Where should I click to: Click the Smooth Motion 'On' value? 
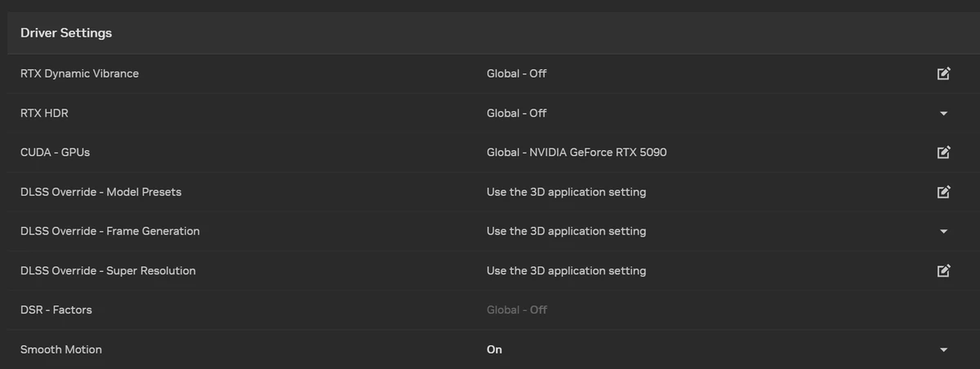coord(494,349)
